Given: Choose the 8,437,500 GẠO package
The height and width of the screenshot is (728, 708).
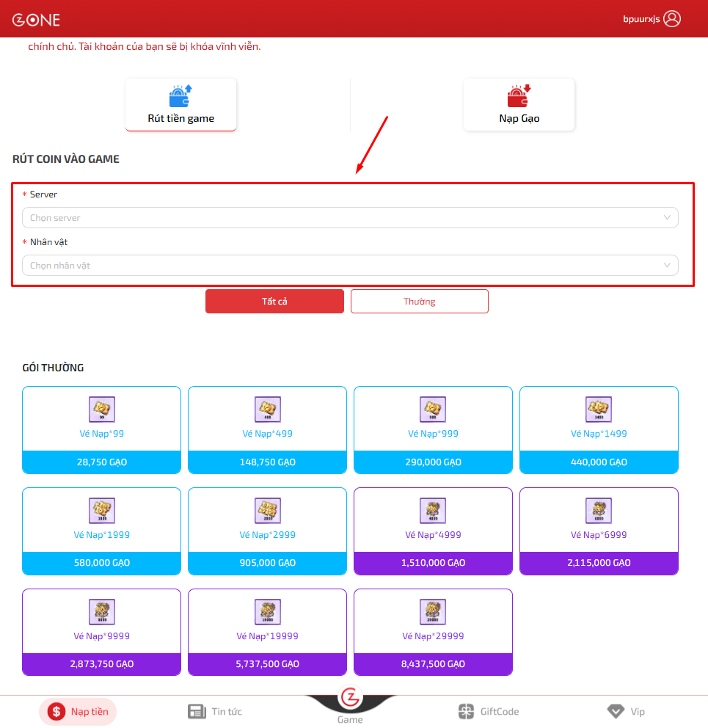Looking at the screenshot, I should click(x=433, y=664).
